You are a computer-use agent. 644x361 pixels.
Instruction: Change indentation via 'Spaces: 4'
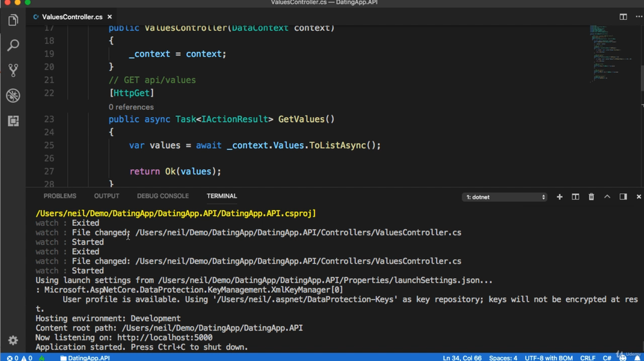(x=503, y=358)
